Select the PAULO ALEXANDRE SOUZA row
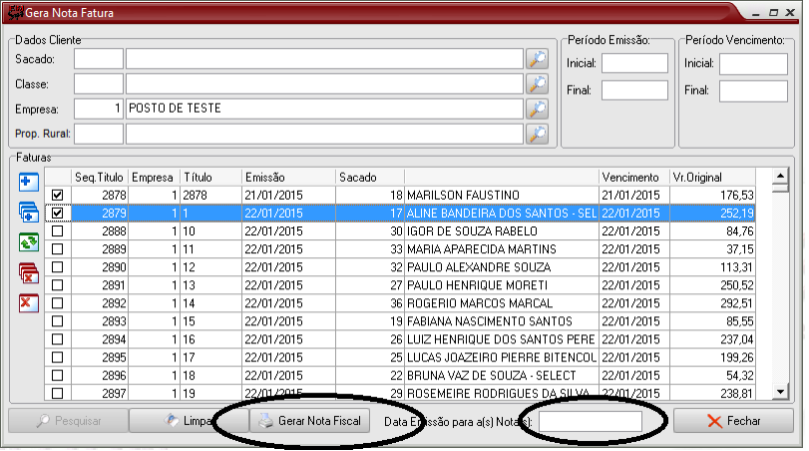This screenshot has height=451, width=809. [x=400, y=267]
